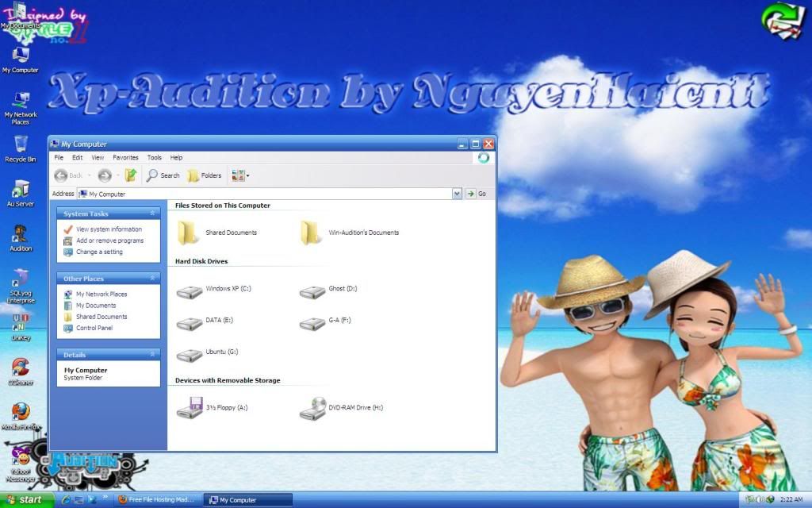Open the volume tray icon
812x508 pixels.
(760, 500)
